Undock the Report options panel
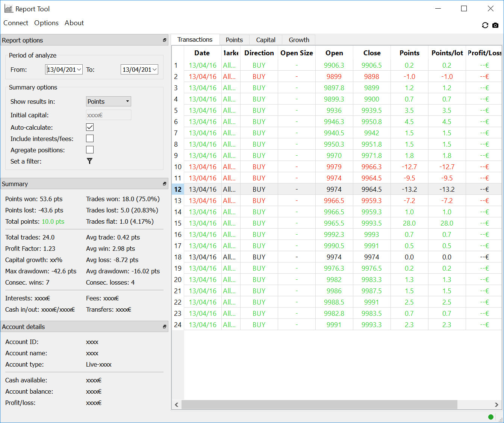This screenshot has height=423, width=504. click(x=164, y=40)
